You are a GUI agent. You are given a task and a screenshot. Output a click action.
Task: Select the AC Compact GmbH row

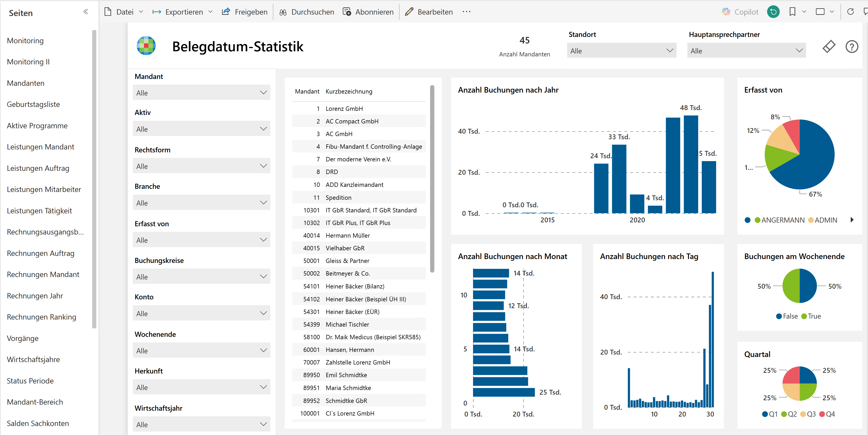[x=358, y=121]
